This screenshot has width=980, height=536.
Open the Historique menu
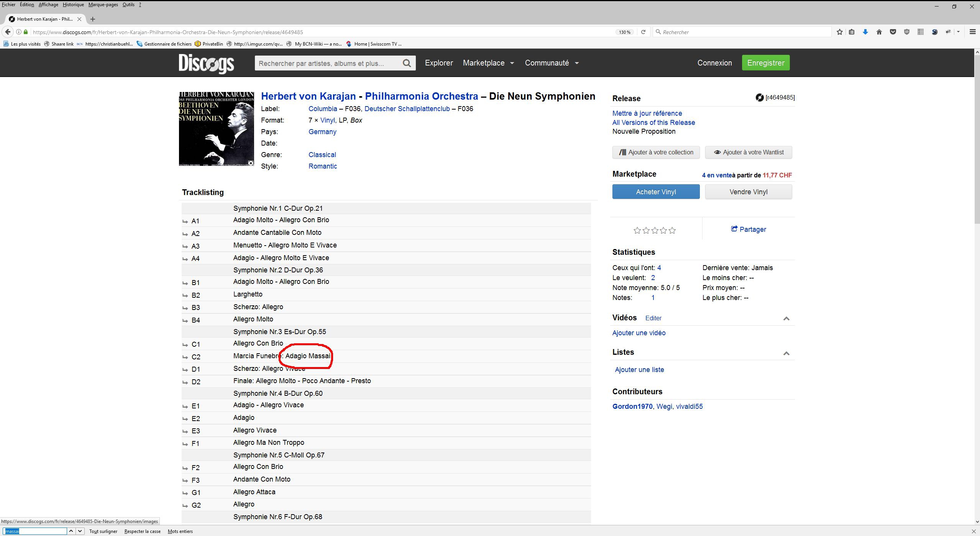[73, 5]
